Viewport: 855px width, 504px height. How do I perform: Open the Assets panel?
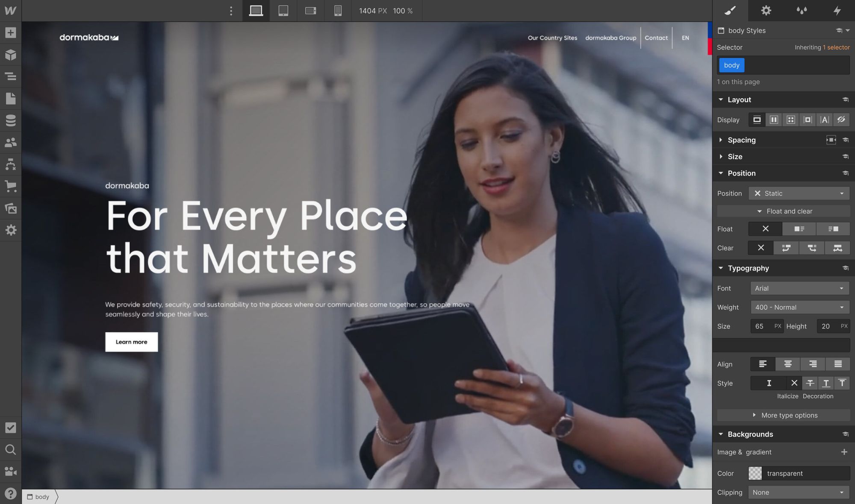pyautogui.click(x=10, y=208)
